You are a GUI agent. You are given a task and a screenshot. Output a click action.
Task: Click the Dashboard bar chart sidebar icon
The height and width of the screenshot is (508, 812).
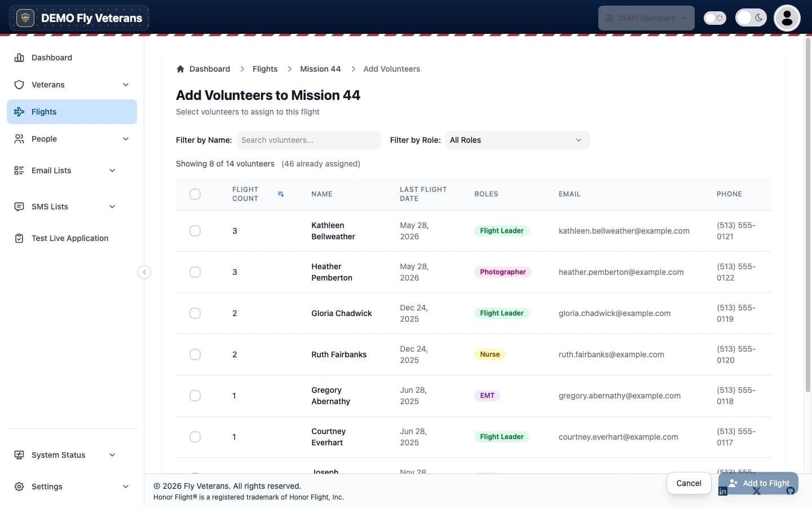pos(19,58)
